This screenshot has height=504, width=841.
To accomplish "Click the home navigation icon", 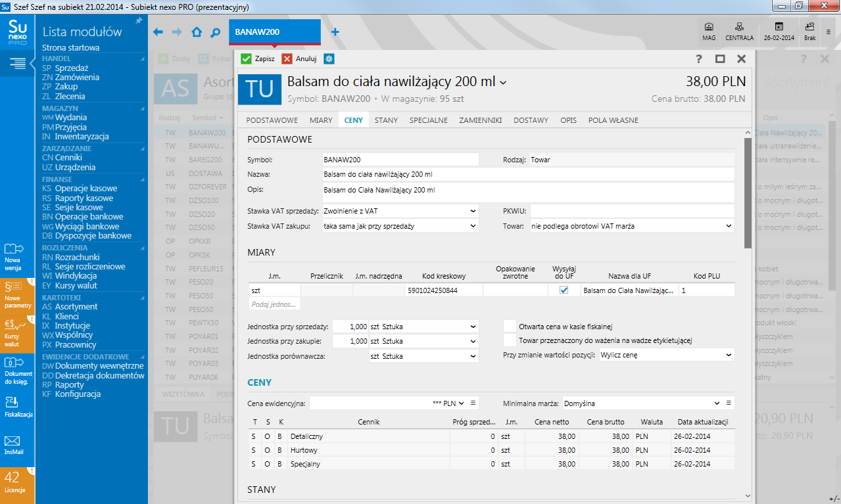I will pos(197,32).
